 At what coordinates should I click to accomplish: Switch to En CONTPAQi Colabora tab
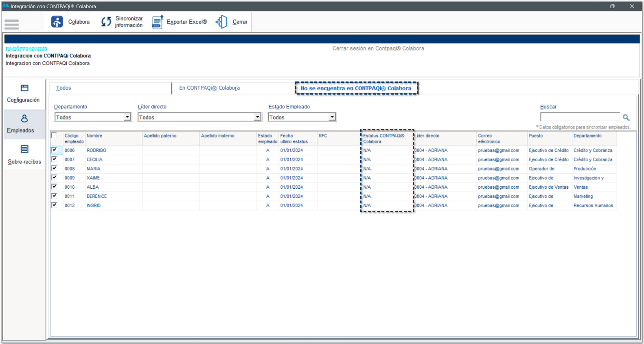[x=209, y=88]
